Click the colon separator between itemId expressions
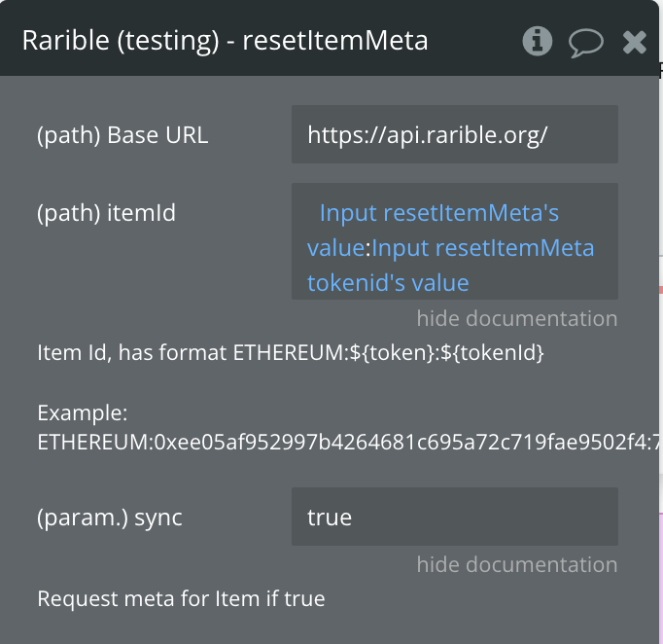Image resolution: width=663 pixels, height=644 pixels. [x=367, y=248]
